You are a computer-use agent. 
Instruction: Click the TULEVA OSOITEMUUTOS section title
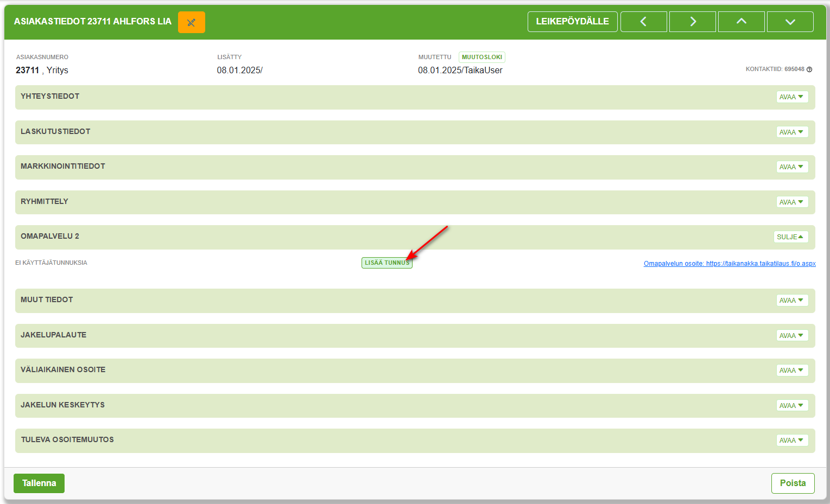pyautogui.click(x=67, y=439)
